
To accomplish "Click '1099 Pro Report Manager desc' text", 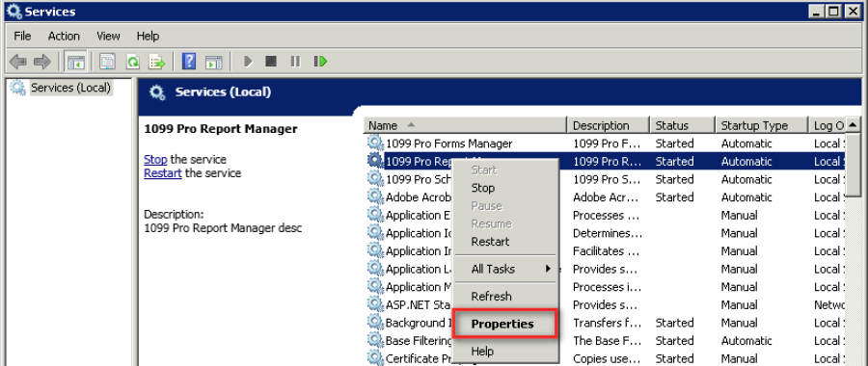I will (223, 227).
